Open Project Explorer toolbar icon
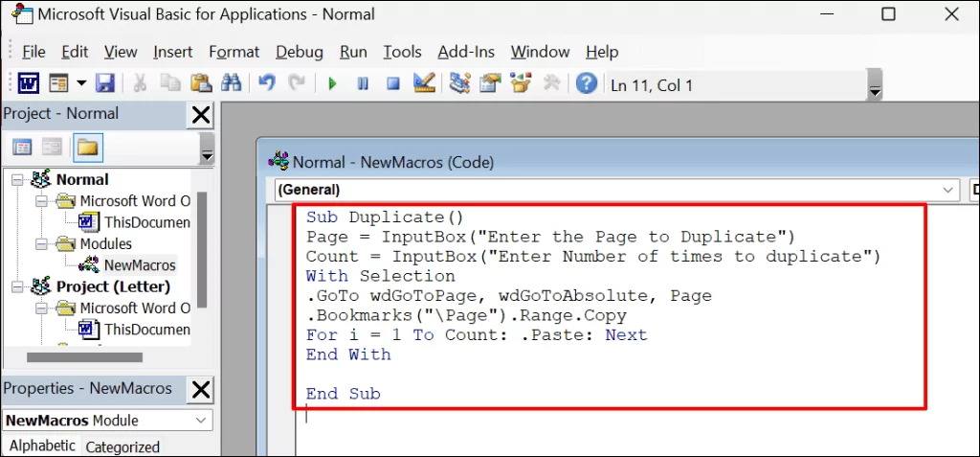This screenshot has height=457, width=980. [460, 83]
